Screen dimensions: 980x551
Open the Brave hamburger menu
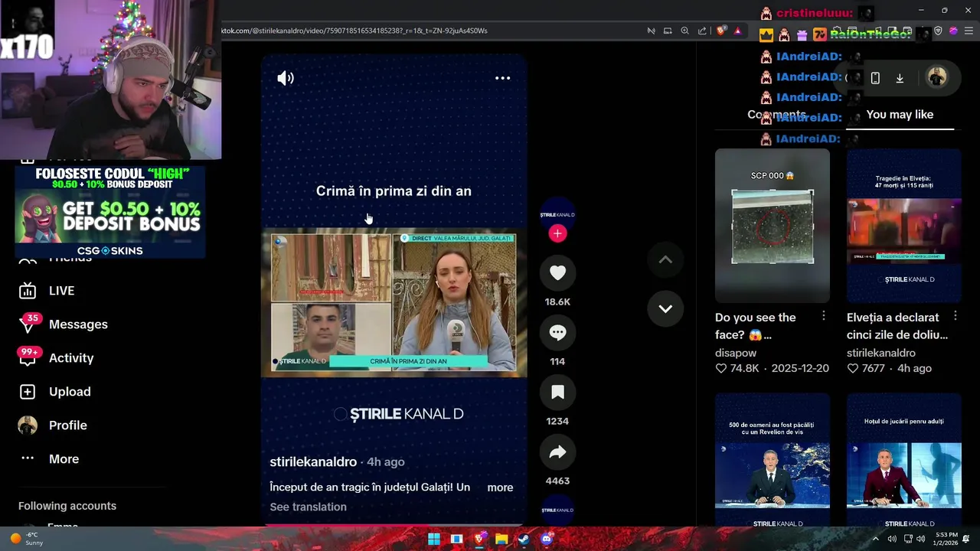click(969, 31)
